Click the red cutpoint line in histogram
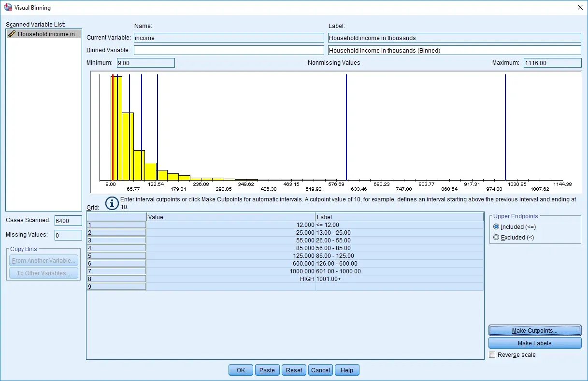 (x=113, y=126)
